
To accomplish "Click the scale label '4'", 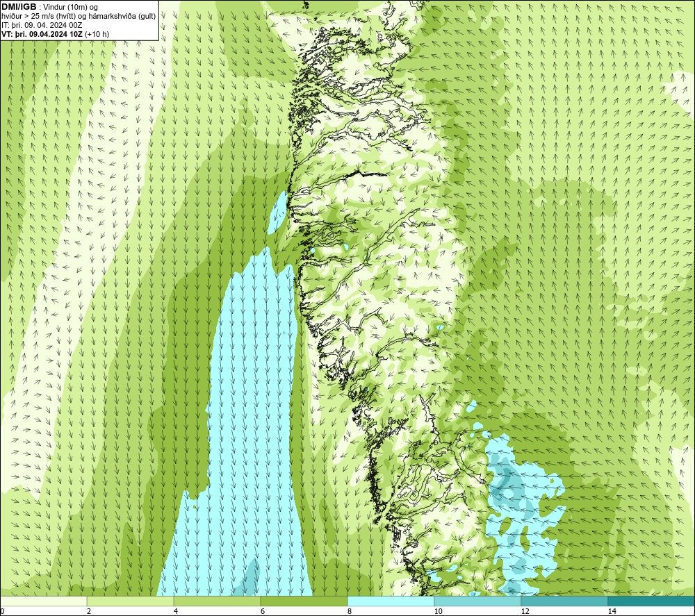I will (x=176, y=612).
